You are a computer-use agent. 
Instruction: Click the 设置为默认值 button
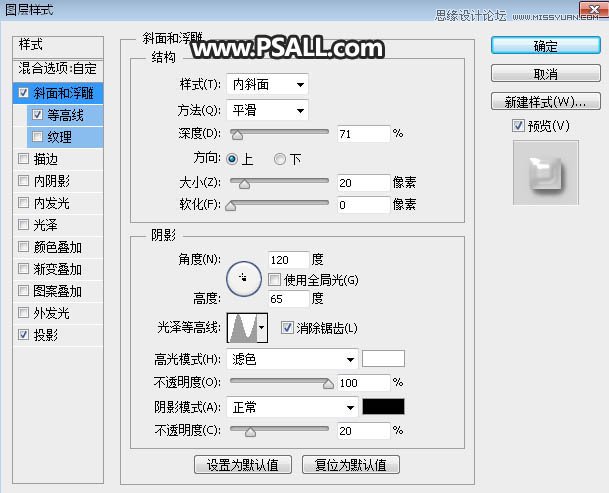pyautogui.click(x=243, y=465)
